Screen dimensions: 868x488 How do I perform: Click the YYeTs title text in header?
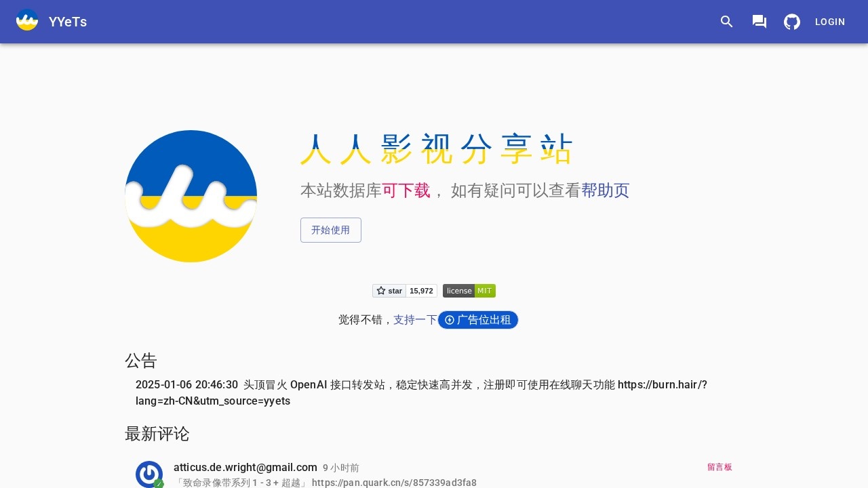point(68,22)
